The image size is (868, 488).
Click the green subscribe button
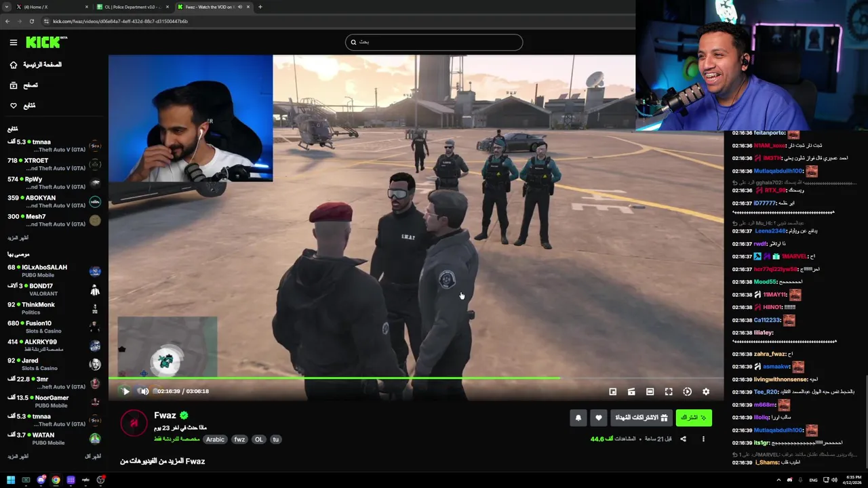coord(693,418)
